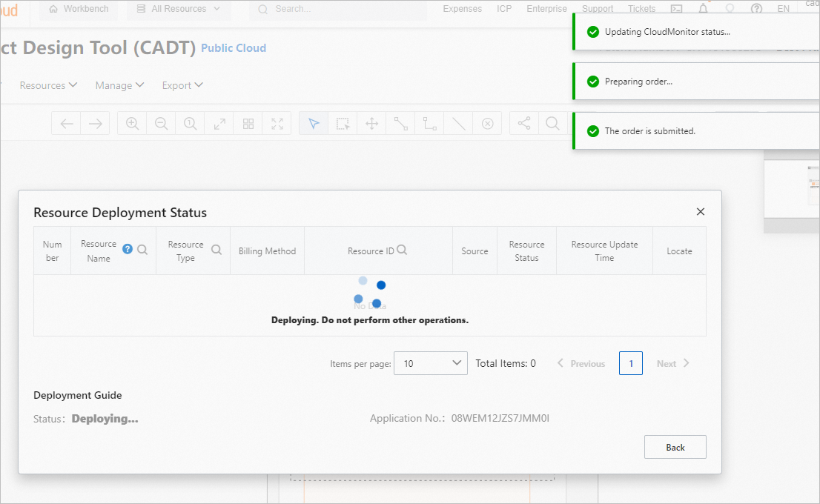Select the straight line tool
Viewport: 820px width, 504px height.
pos(459,124)
